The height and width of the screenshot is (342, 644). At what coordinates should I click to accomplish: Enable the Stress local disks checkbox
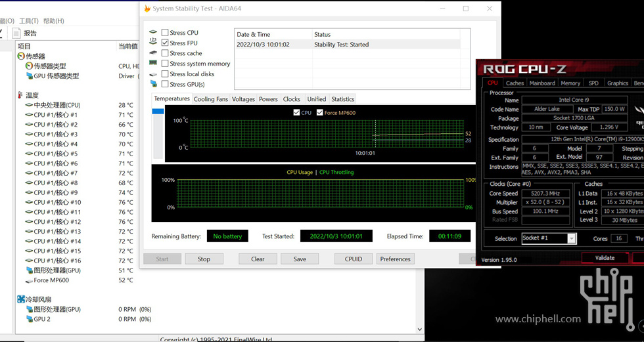(x=165, y=74)
